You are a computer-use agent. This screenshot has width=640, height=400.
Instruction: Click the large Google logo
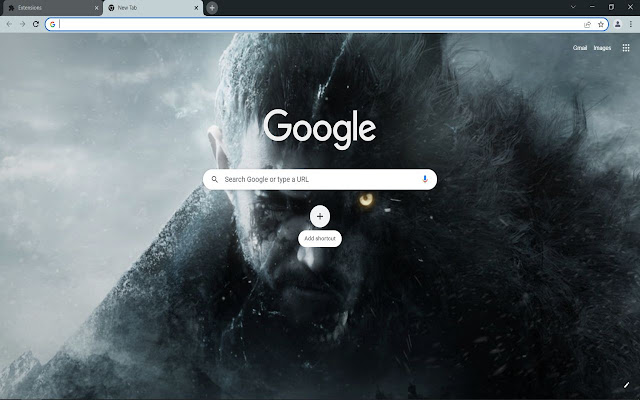[320, 129]
